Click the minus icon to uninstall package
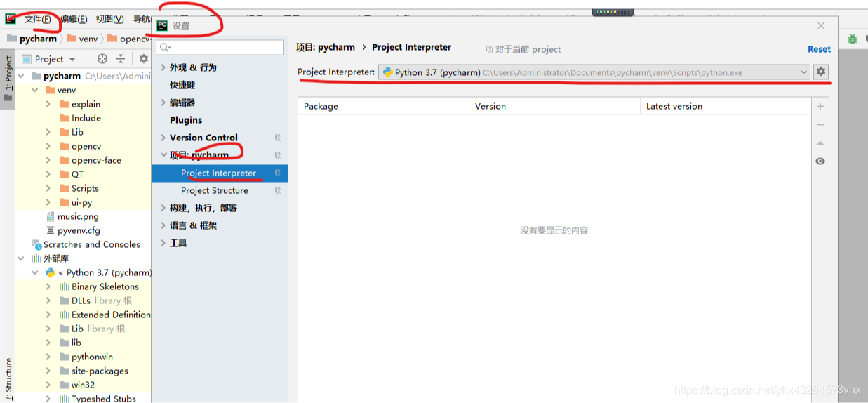Screen dimensions: 868x403 pos(820,124)
